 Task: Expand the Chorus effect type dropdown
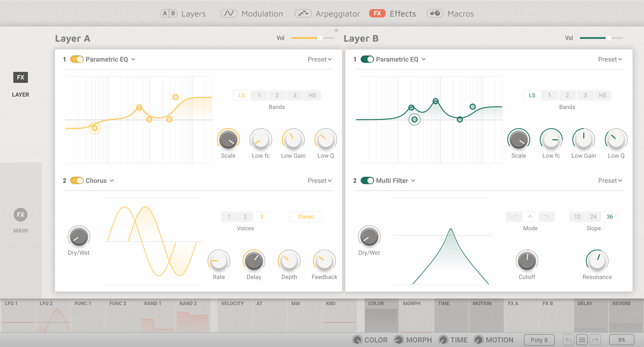(112, 180)
